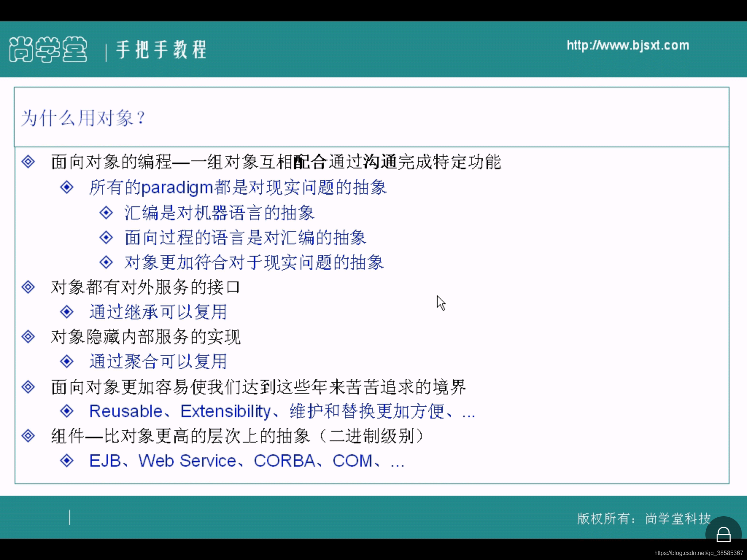The height and width of the screenshot is (560, 747).
Task: Click diamond bullet beside 组件—比对象更高的层次
Action: [28, 436]
